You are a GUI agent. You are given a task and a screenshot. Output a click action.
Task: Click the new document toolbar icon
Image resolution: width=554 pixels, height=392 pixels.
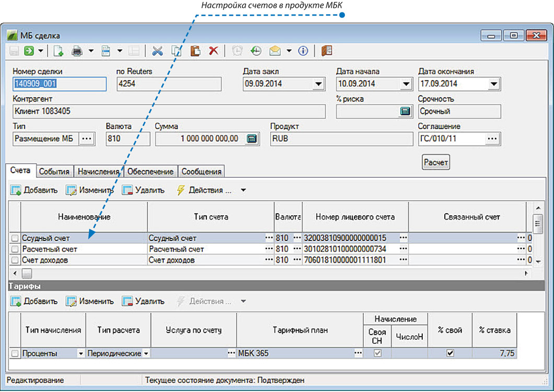[59, 51]
